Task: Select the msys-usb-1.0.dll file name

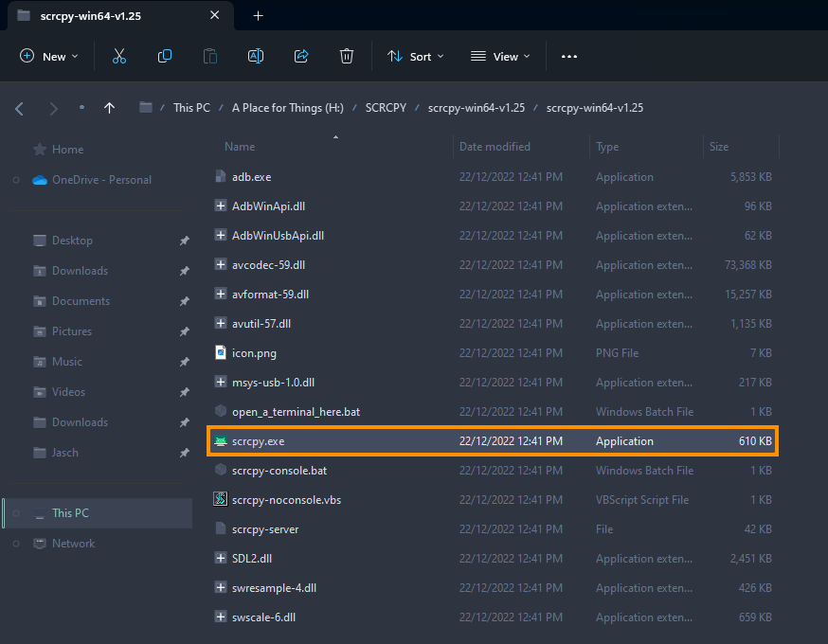Action: [273, 383]
